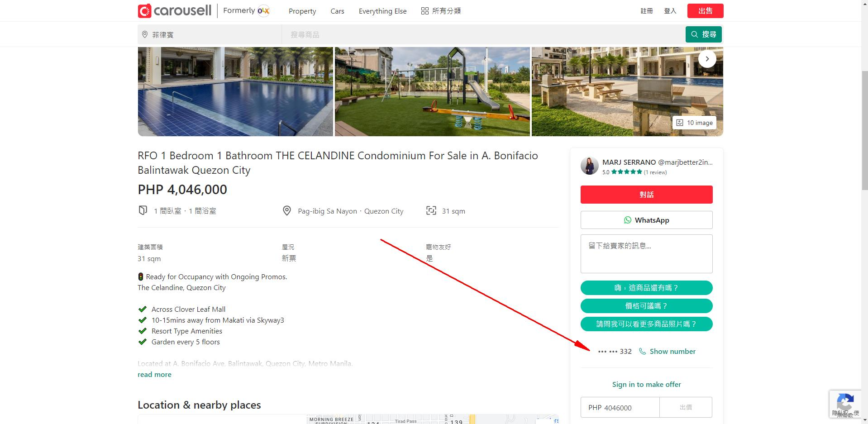Open the 10 image gallery badge
The image size is (868, 424).
click(695, 123)
